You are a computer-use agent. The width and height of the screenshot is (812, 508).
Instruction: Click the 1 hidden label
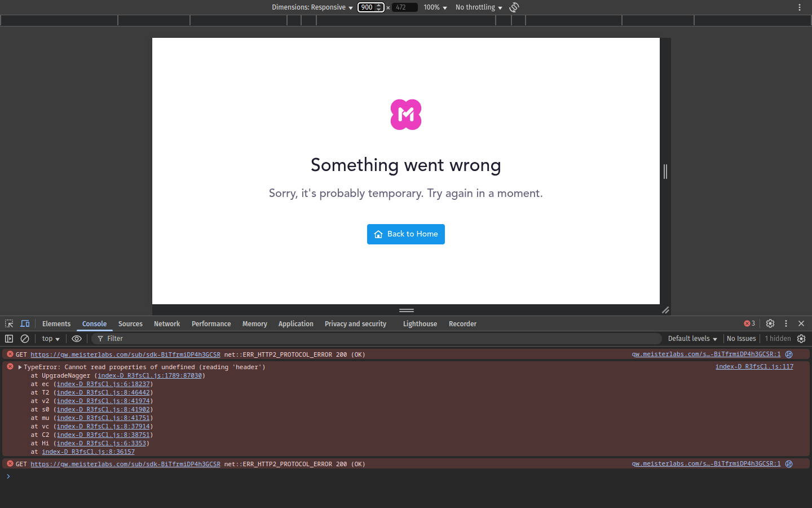(778, 339)
